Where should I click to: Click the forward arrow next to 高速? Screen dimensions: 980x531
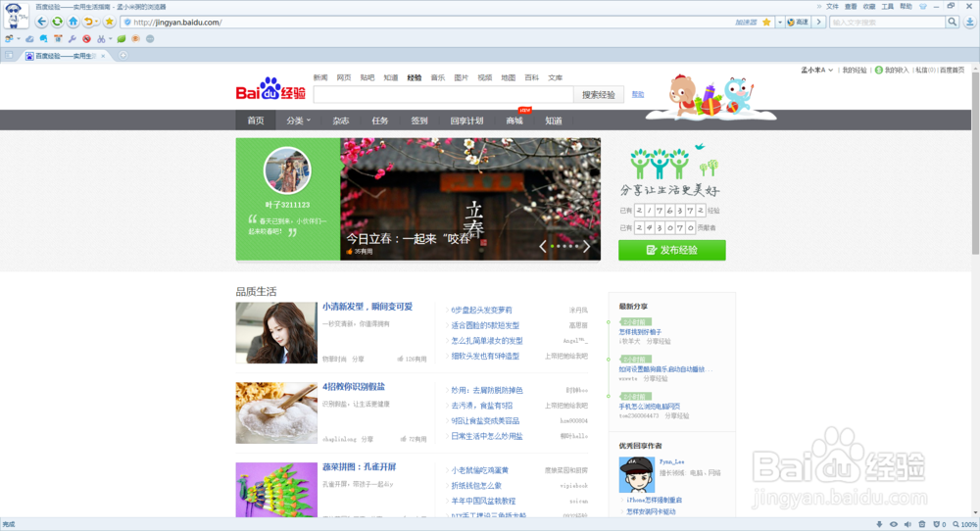819,22
